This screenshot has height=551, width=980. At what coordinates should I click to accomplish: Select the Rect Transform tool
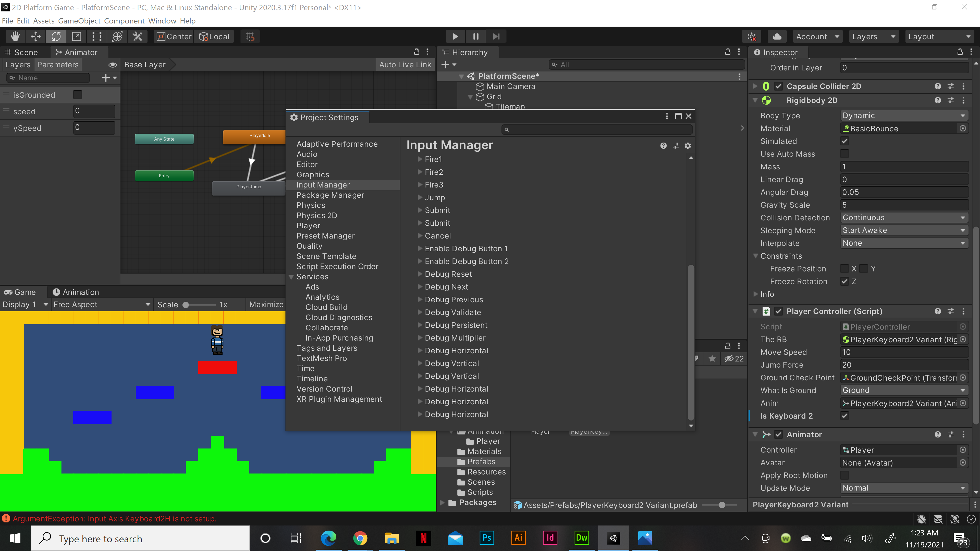click(x=97, y=36)
